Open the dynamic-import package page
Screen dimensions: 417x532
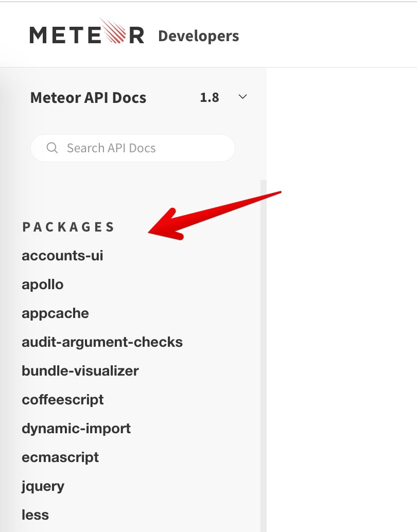coord(76,429)
